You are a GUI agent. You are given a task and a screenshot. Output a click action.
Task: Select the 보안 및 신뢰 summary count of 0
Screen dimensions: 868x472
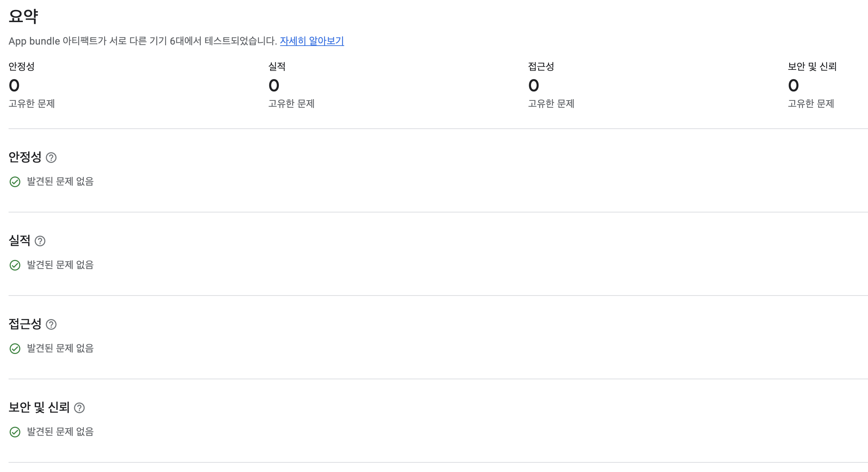793,86
